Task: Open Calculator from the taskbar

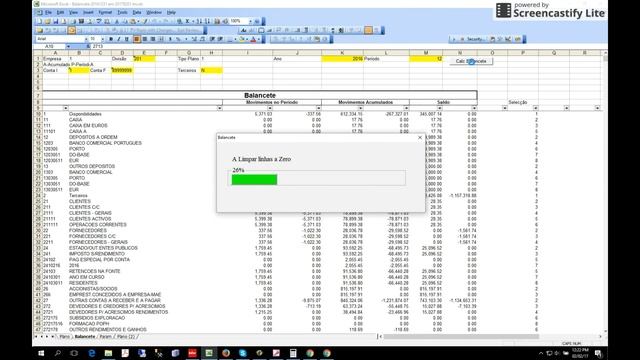Action: (x=293, y=353)
